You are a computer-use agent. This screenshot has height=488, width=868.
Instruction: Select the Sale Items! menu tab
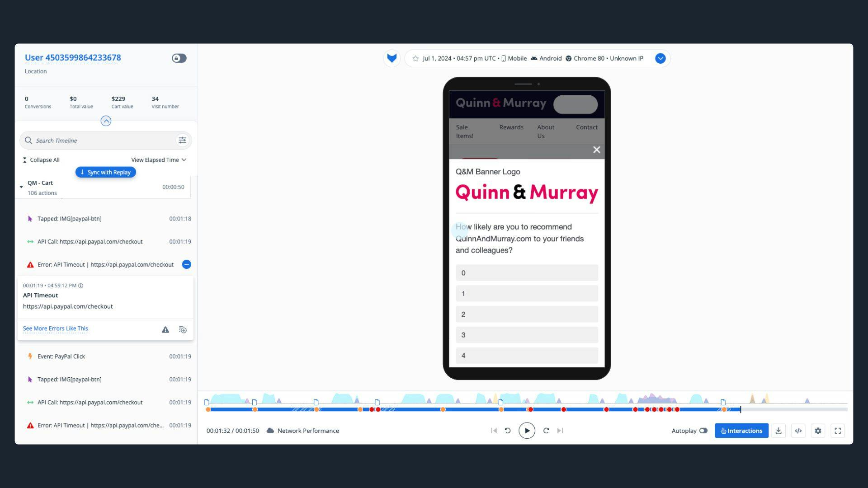coord(464,131)
